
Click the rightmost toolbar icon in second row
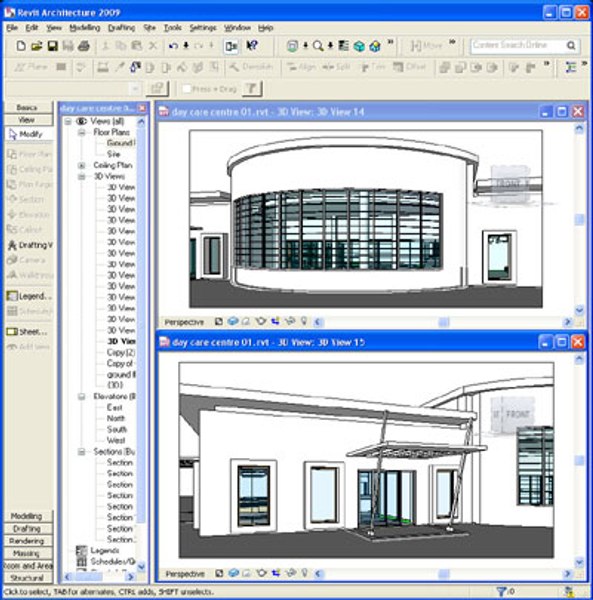(571, 67)
